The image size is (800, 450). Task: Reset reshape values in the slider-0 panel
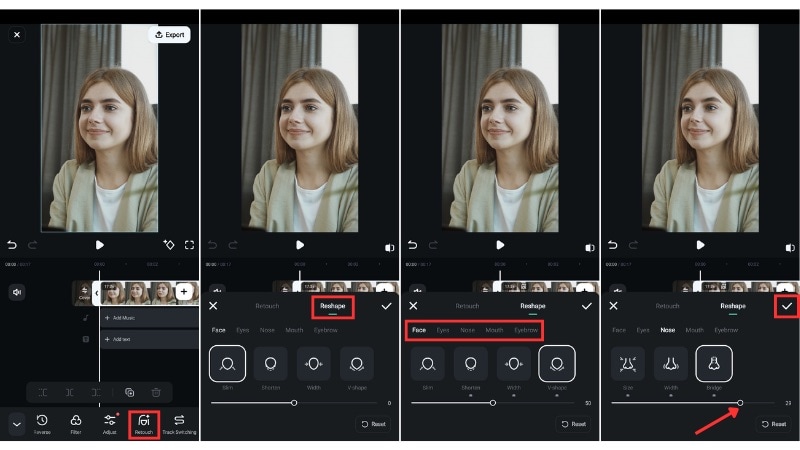(373, 424)
